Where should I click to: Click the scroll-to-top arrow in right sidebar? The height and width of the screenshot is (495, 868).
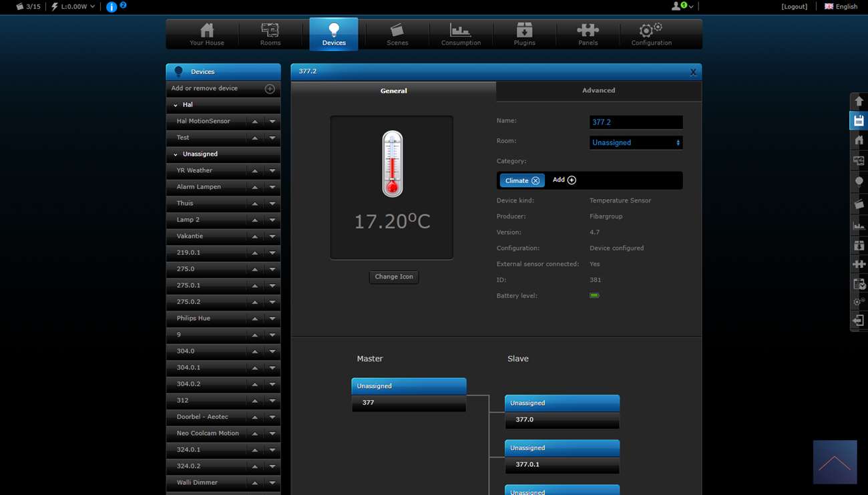[859, 102]
